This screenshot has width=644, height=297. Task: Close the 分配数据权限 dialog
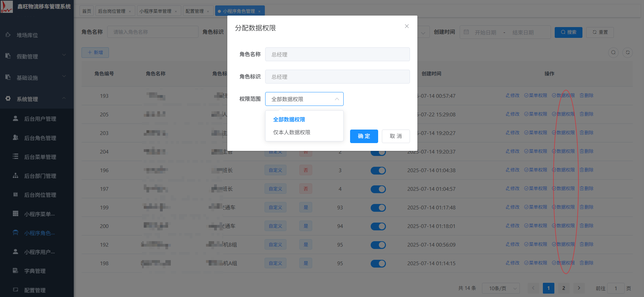tap(407, 26)
